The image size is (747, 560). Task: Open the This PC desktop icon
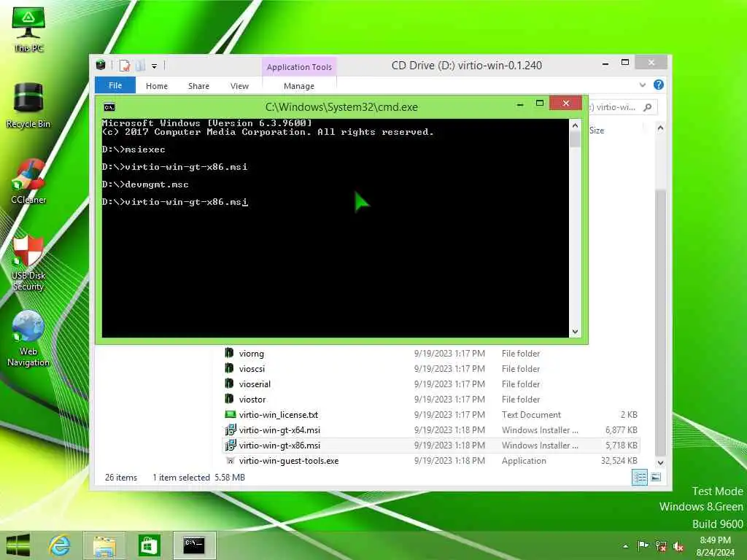tap(28, 29)
